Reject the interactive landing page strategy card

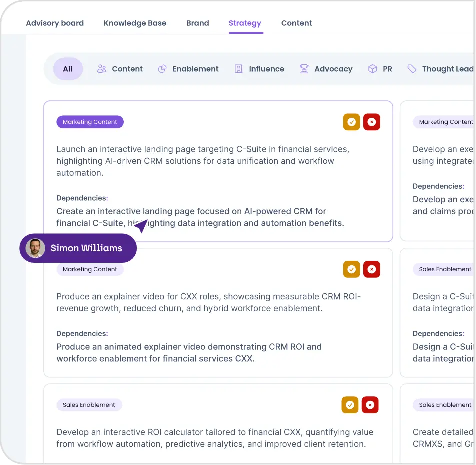[371, 122]
